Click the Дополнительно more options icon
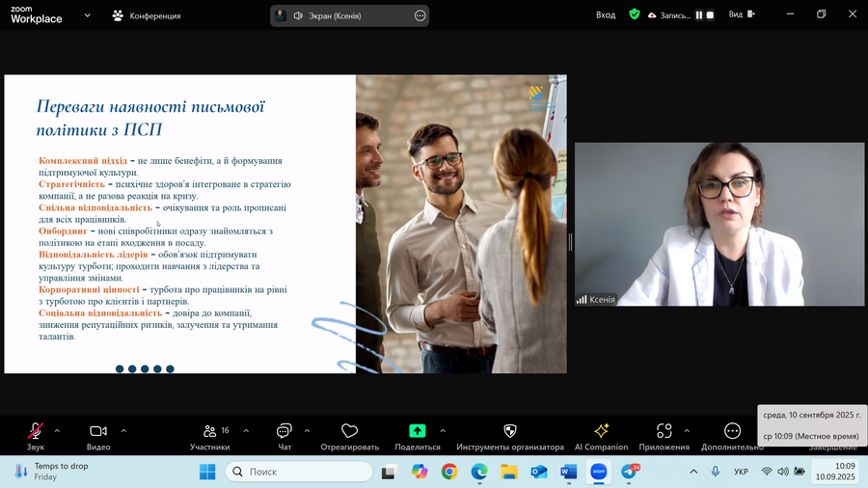The height and width of the screenshot is (488, 868). point(732,432)
